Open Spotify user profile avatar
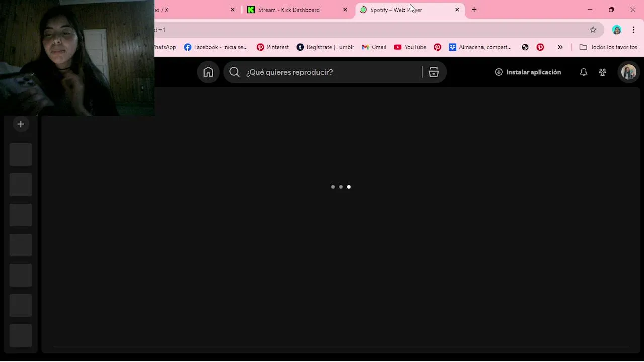 [x=629, y=72]
